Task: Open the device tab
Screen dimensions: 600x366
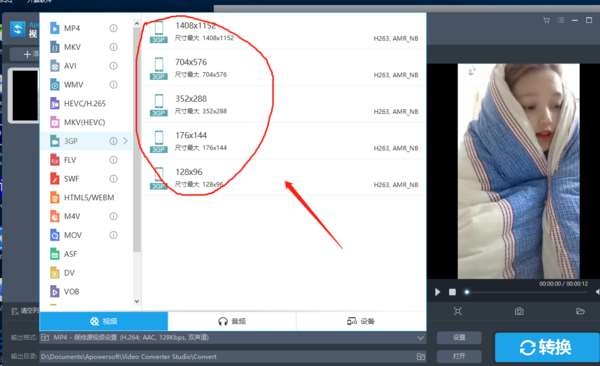Action: [x=361, y=321]
